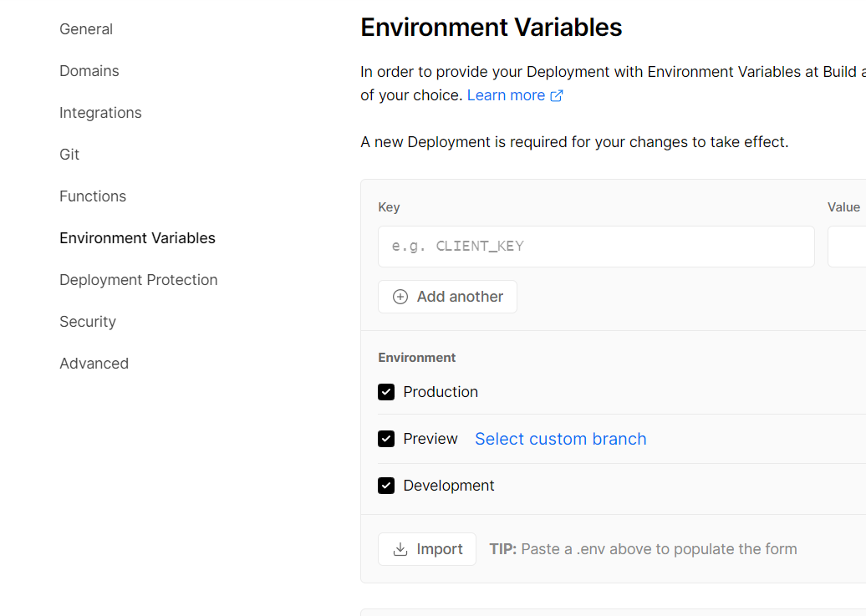The width and height of the screenshot is (866, 616).
Task: Click the external link icon beside Learn more
Action: click(557, 95)
